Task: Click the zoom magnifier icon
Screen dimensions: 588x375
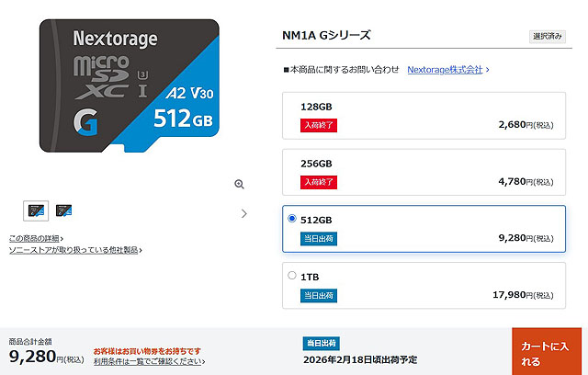Action: (x=239, y=185)
